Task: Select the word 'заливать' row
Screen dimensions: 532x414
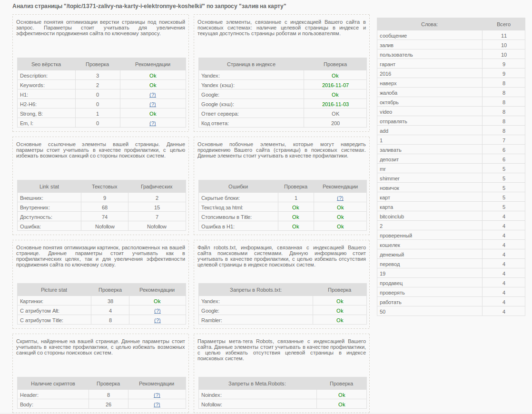Action: 451,149
